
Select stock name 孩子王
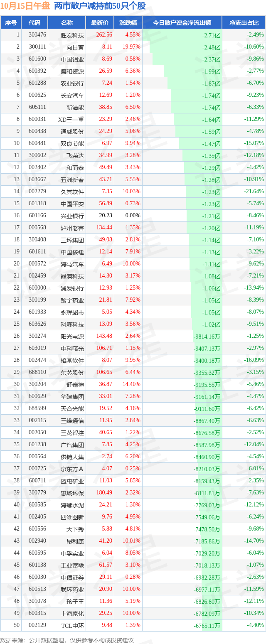[x=75, y=601]
